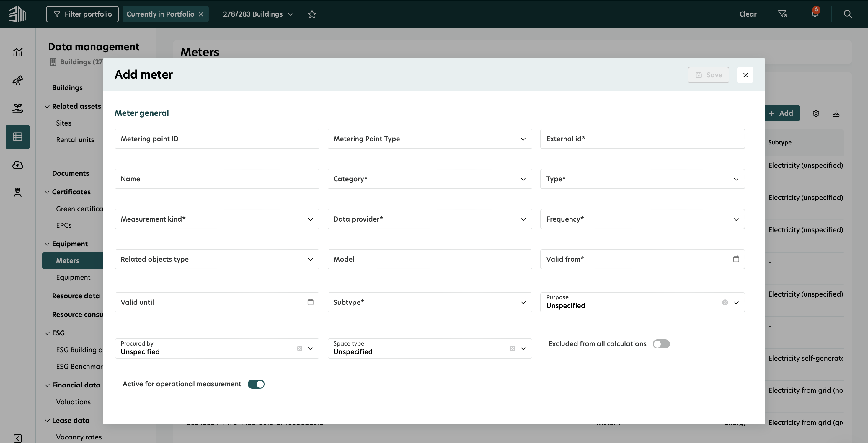Open the Metering Point Type dropdown
This screenshot has height=443, width=868.
pyautogui.click(x=429, y=139)
